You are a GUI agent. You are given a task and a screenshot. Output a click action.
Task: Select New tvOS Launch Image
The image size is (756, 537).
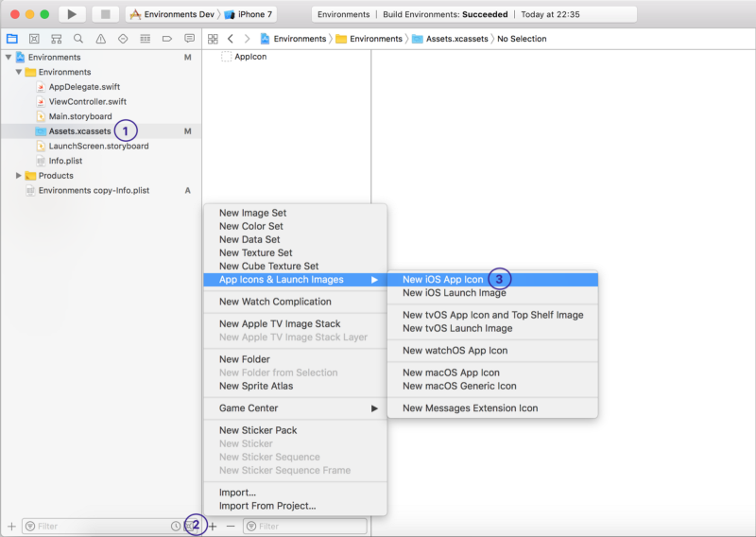(x=492, y=329)
